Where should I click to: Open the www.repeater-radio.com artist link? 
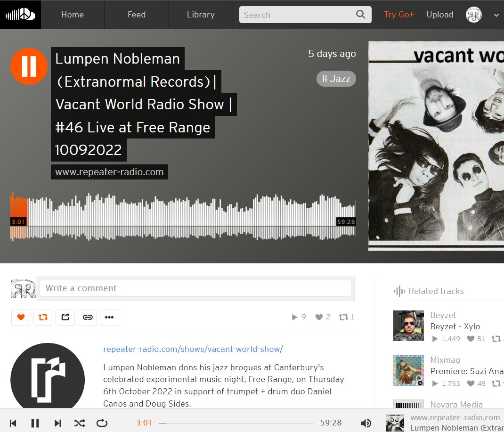(109, 172)
